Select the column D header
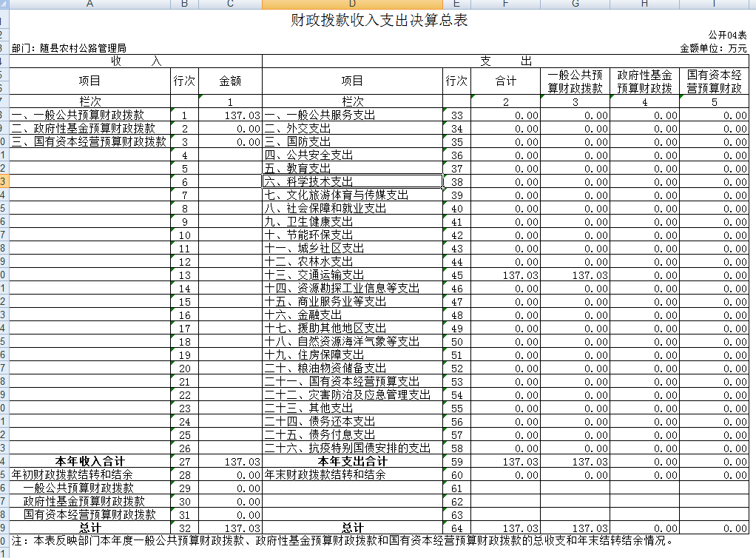This screenshot has height=558, width=756. point(352,4)
